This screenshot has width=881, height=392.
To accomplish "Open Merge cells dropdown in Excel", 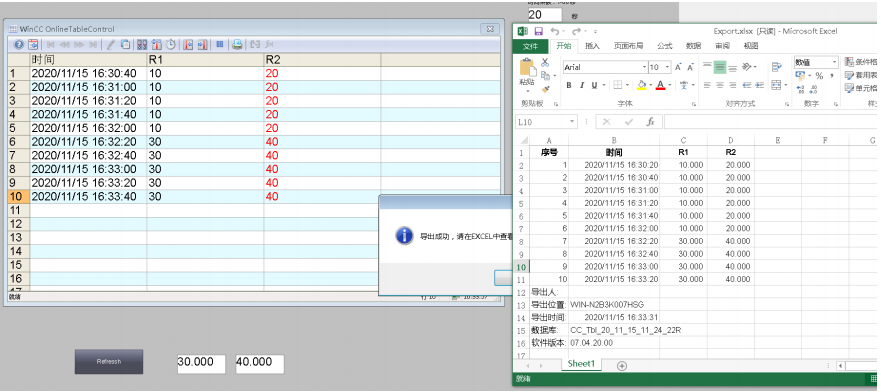I will (x=785, y=85).
